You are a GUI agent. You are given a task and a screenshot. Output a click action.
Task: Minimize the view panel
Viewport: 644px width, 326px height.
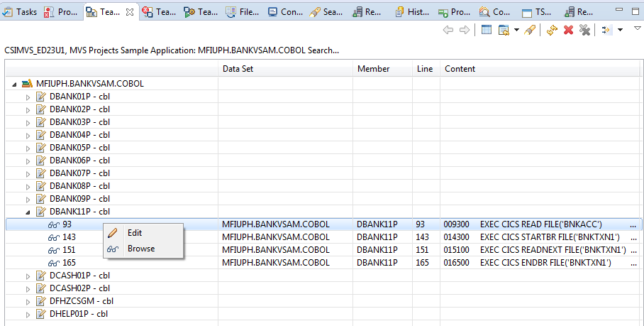(620, 9)
